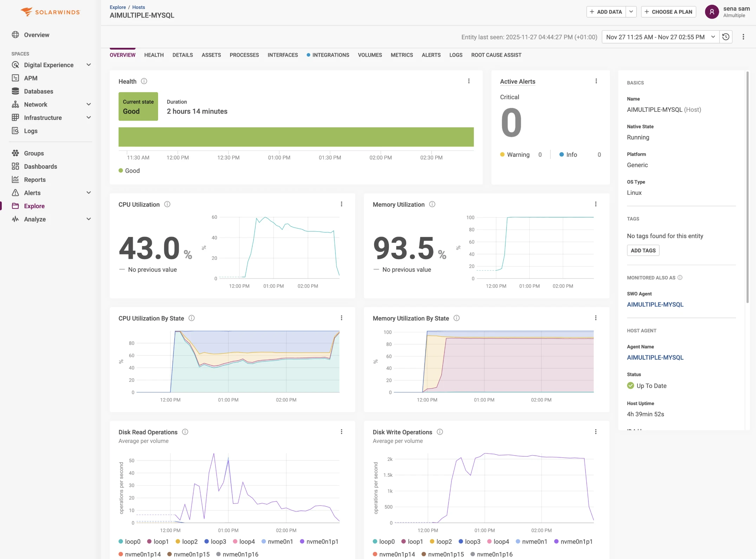Open entity options kebab menu near time range
The width and height of the screenshot is (756, 559).
743,37
